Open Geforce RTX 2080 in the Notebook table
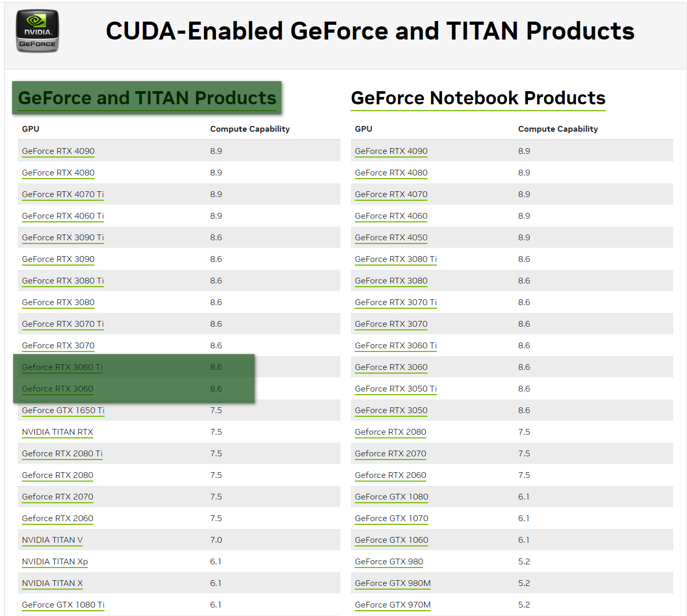The height and width of the screenshot is (616, 687). (390, 432)
